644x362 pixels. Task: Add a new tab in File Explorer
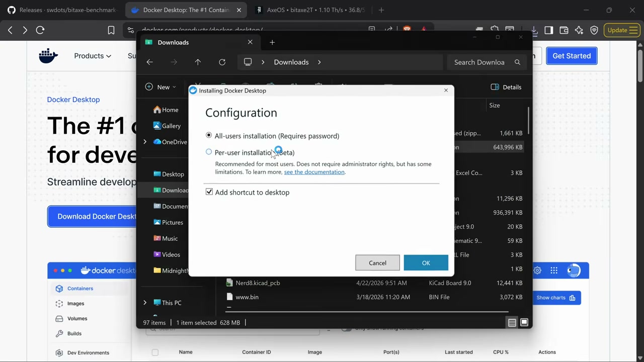[272, 42]
